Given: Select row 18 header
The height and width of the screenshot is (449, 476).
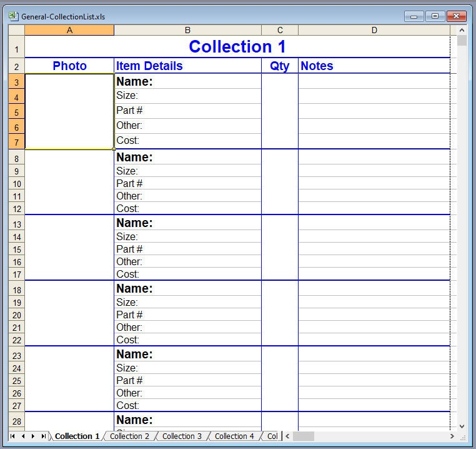Looking at the screenshot, I should tap(16, 288).
